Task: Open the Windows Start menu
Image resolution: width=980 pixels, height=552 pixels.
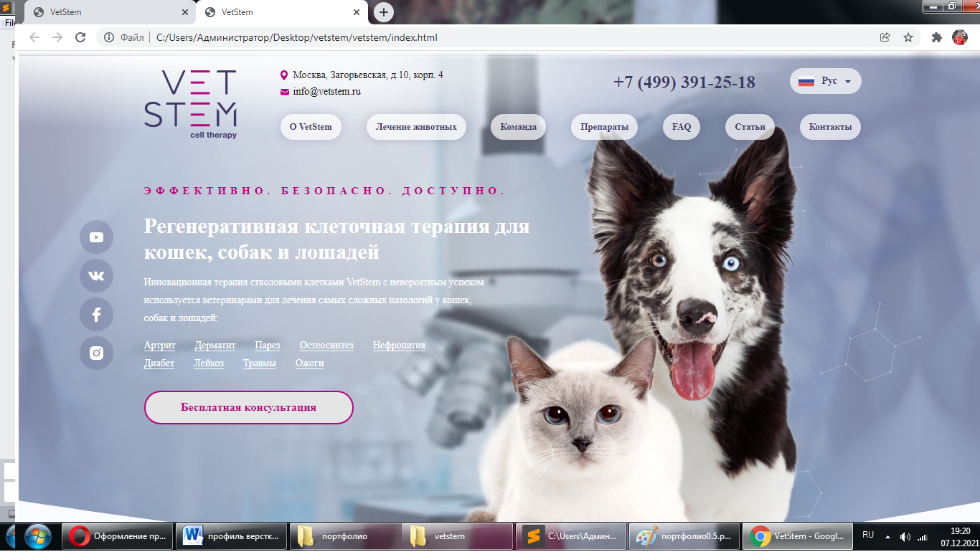Action: (x=37, y=536)
